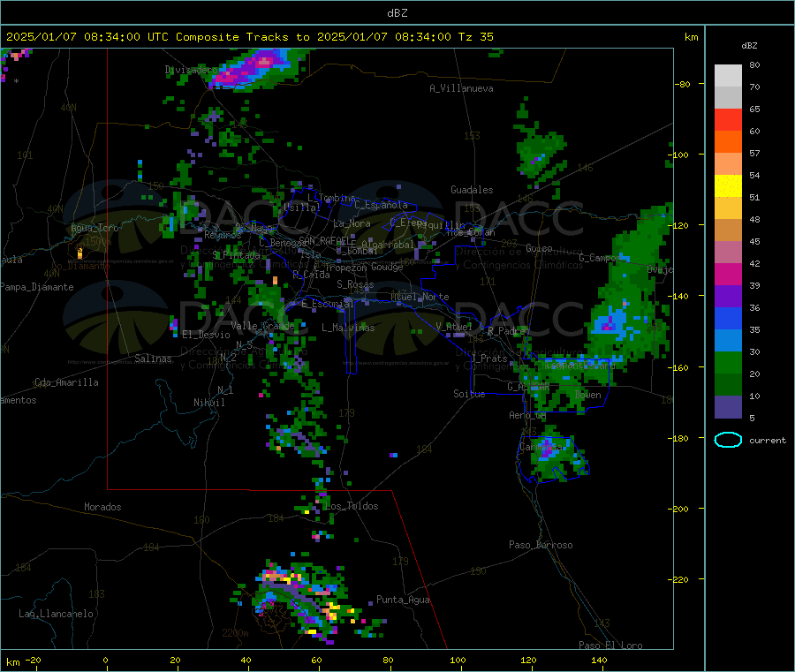Click the 'Valle_Grande' place label
Image resolution: width=795 pixels, height=672 pixels.
262,326
